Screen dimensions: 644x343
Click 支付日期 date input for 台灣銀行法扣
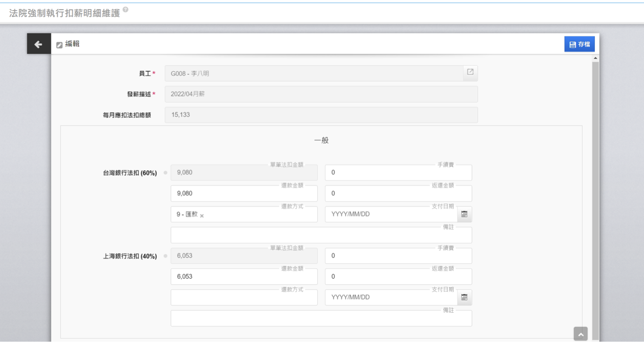[390, 214]
